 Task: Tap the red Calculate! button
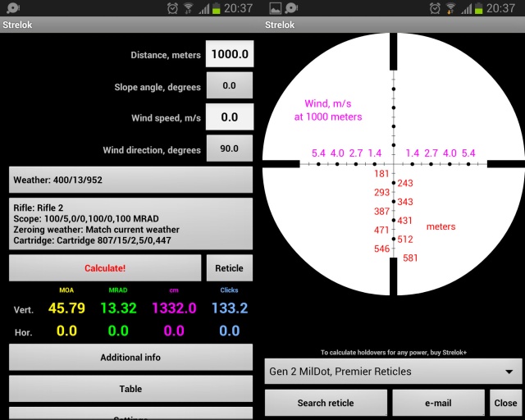click(x=105, y=268)
